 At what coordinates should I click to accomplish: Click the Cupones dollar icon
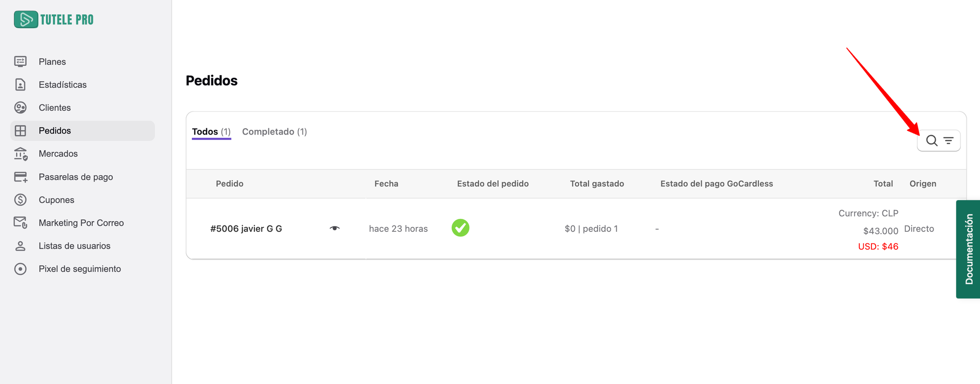pyautogui.click(x=20, y=200)
